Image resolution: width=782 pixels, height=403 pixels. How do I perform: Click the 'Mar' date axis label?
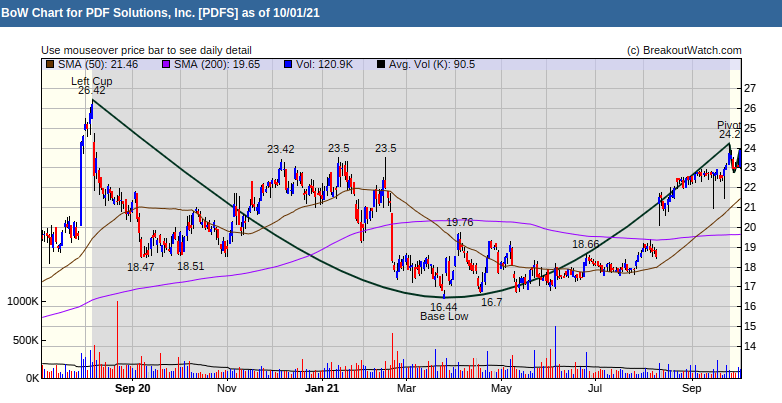point(406,389)
